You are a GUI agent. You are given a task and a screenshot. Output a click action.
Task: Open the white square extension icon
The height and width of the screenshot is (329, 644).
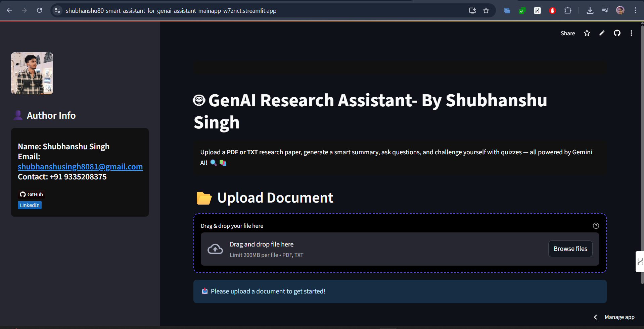coord(537,11)
